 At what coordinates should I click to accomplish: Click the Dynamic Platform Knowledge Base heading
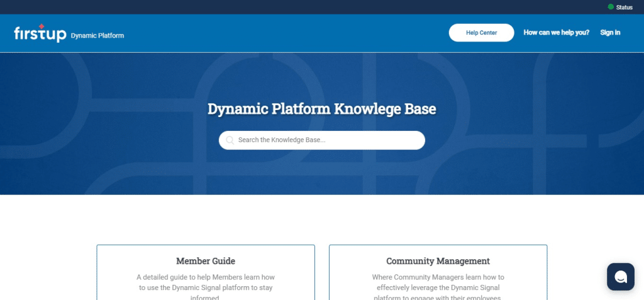coord(321,109)
